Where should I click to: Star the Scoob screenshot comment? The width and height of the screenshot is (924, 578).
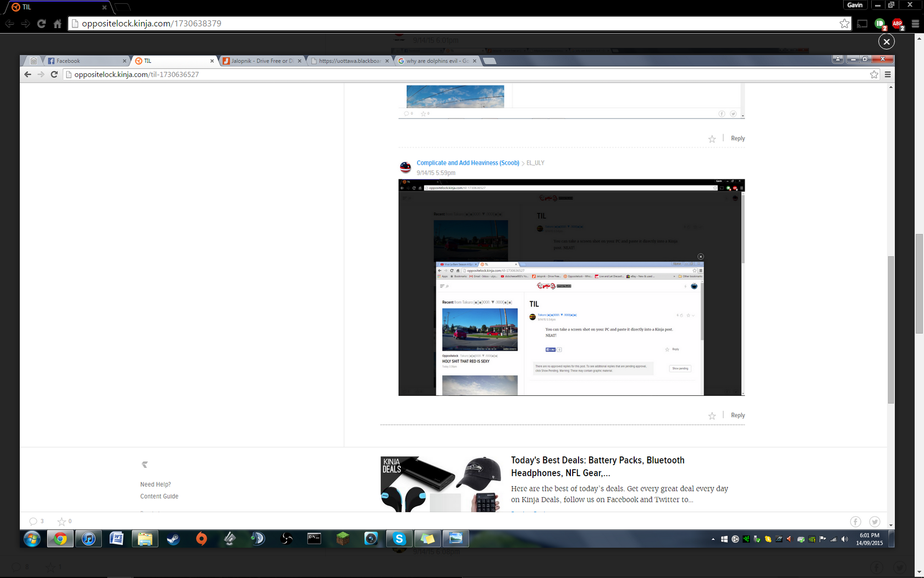tap(712, 416)
